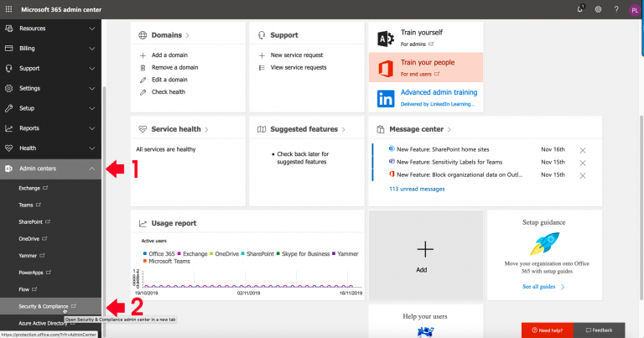Click the rocket image in Setup guidance
The width and height of the screenshot is (644, 338).
click(544, 243)
